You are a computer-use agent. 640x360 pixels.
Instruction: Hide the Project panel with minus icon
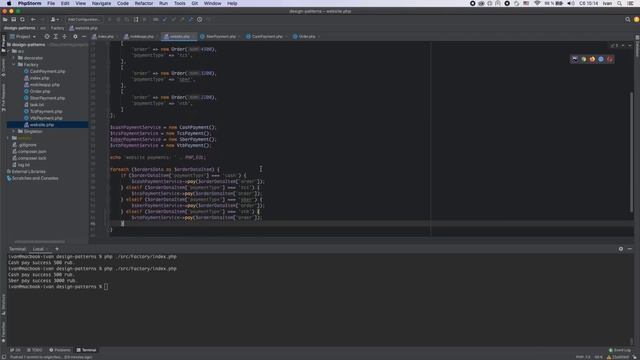(84, 36)
